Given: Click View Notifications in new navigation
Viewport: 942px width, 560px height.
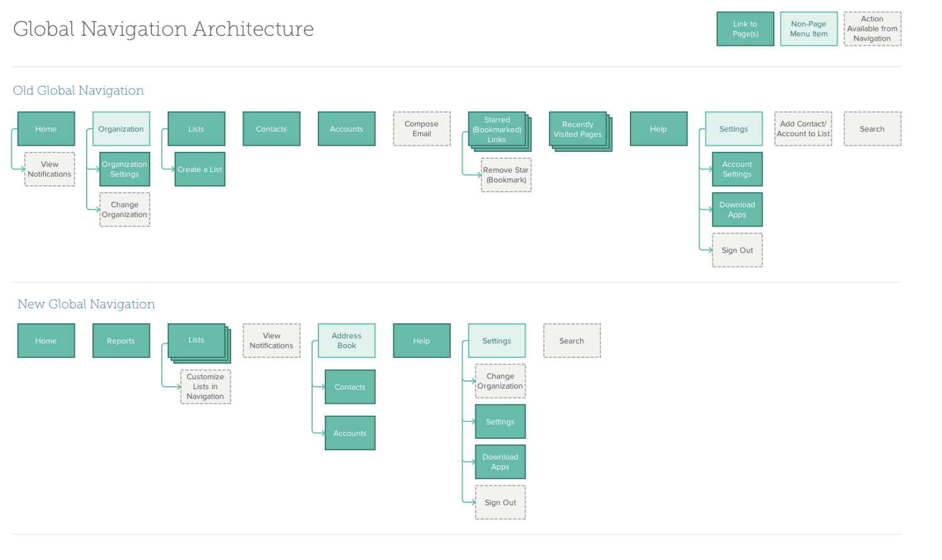Looking at the screenshot, I should (271, 341).
